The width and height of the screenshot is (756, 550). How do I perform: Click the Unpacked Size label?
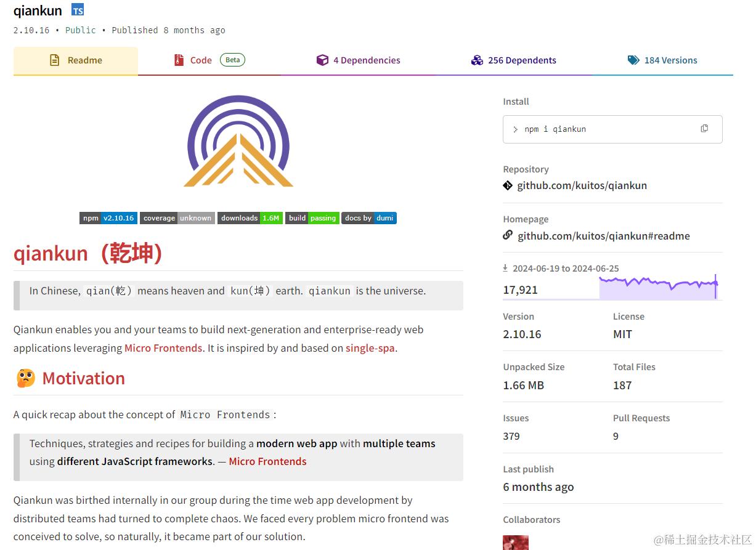tap(534, 367)
